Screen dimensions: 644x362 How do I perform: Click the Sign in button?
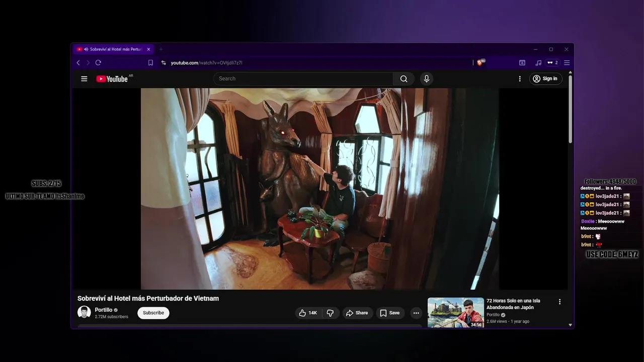tap(545, 79)
